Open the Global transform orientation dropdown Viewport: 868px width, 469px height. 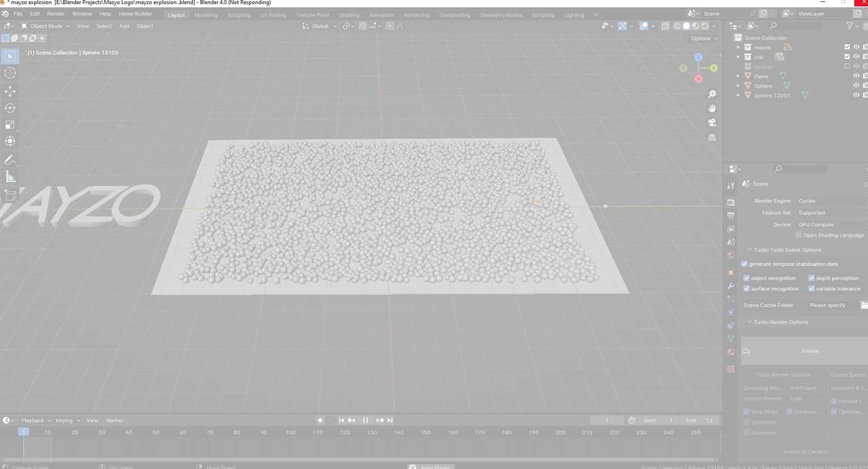(x=319, y=26)
